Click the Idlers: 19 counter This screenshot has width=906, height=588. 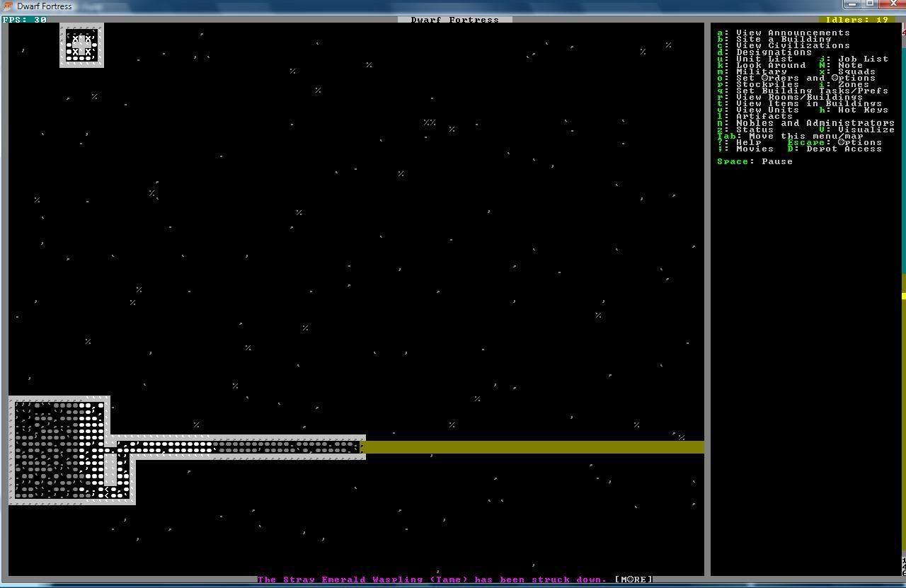click(x=856, y=20)
